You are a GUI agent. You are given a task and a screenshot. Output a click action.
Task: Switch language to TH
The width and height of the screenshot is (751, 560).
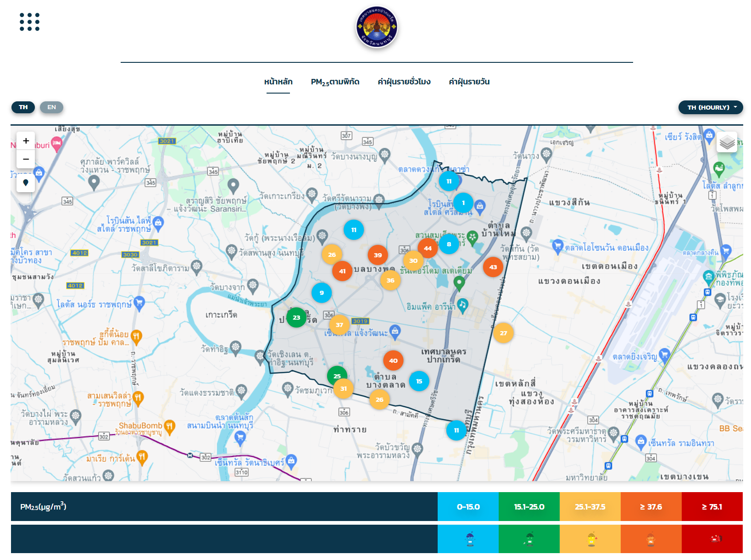click(x=23, y=107)
